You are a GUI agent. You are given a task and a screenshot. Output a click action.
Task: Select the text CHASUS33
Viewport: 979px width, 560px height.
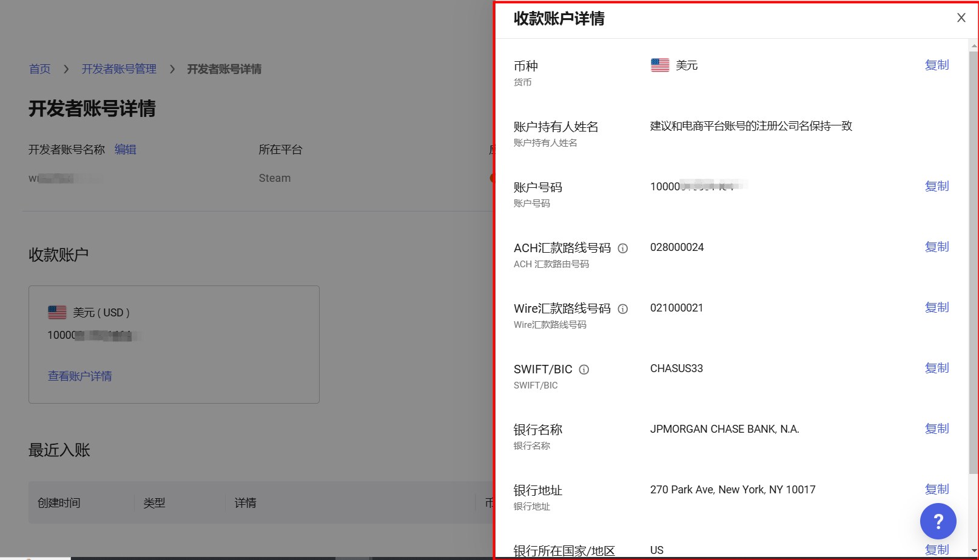pyautogui.click(x=676, y=368)
